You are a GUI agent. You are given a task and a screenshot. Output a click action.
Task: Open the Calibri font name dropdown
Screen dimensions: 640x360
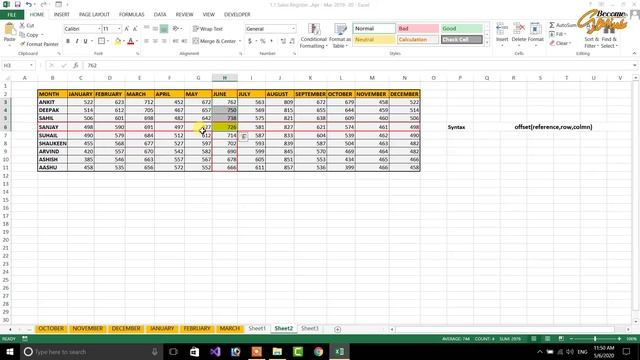click(98, 29)
